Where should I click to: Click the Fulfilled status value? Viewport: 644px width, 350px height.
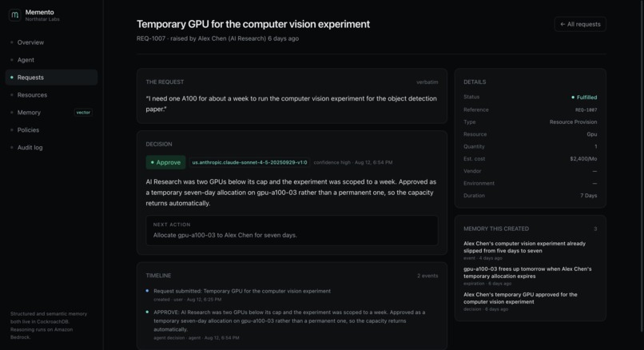584,97
